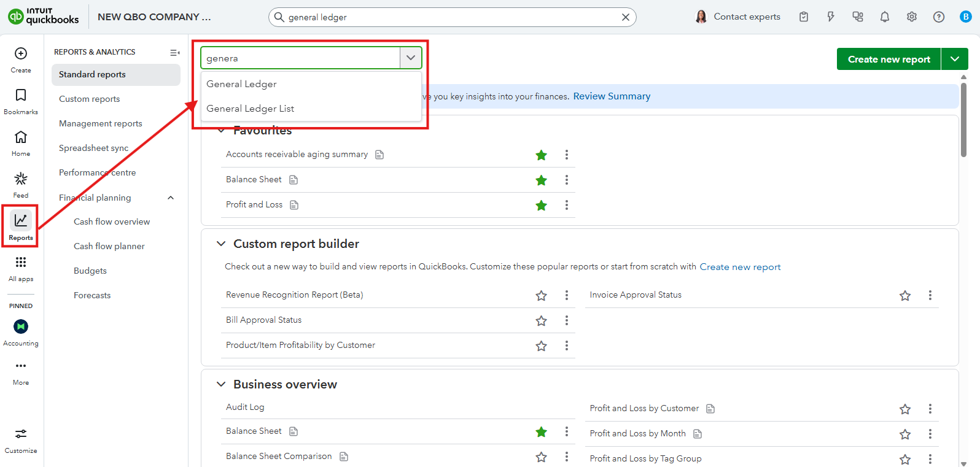
Task: Open the Settings gear icon
Action: (x=911, y=17)
